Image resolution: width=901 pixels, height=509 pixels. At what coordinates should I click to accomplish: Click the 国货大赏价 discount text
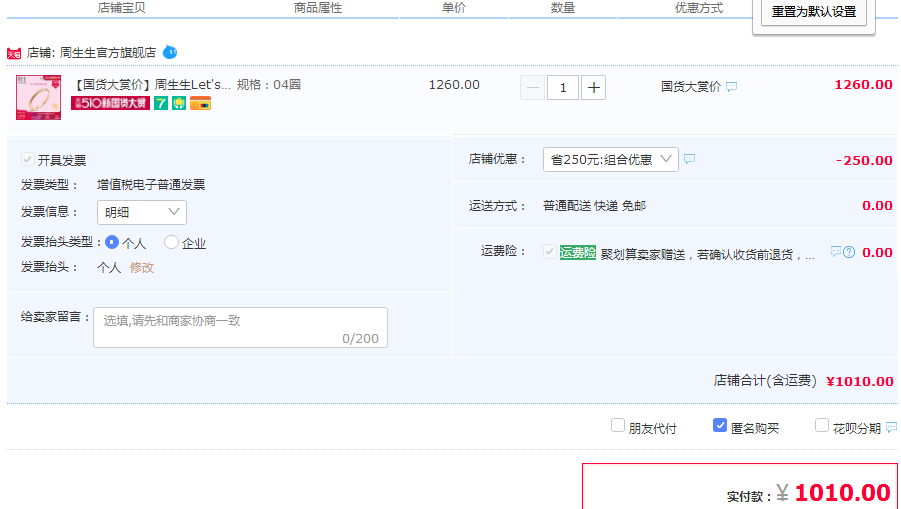coord(691,87)
